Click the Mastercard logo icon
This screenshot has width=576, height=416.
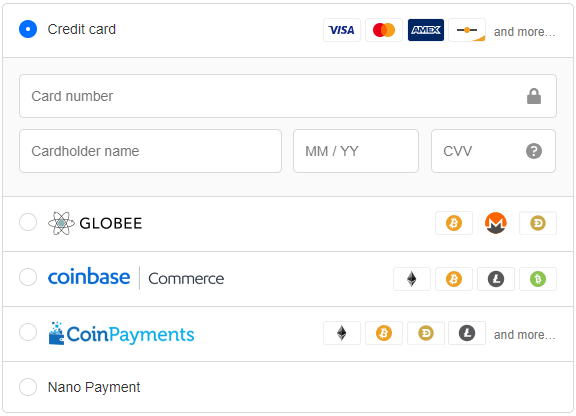384,30
